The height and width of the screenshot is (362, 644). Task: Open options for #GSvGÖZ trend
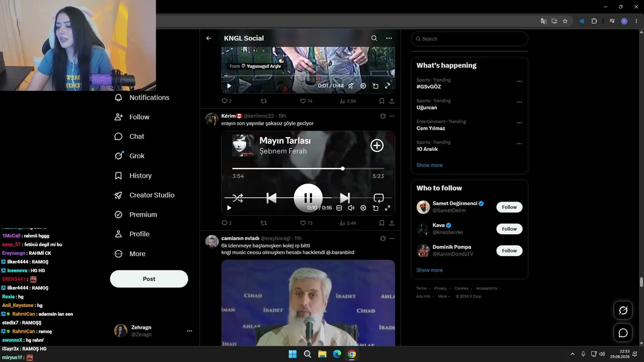519,81
